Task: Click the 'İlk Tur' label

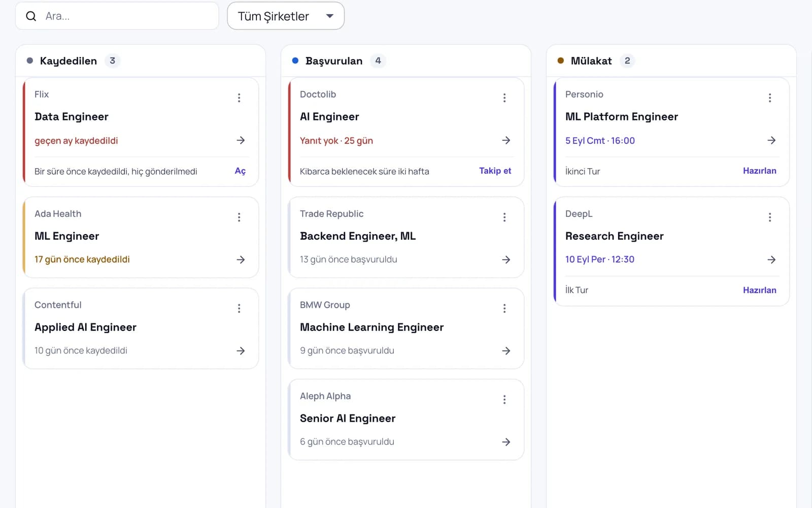Action: pos(577,290)
